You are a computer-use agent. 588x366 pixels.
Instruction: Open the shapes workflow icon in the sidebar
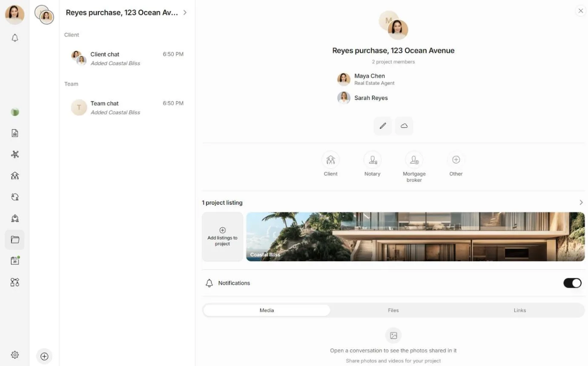(15, 282)
